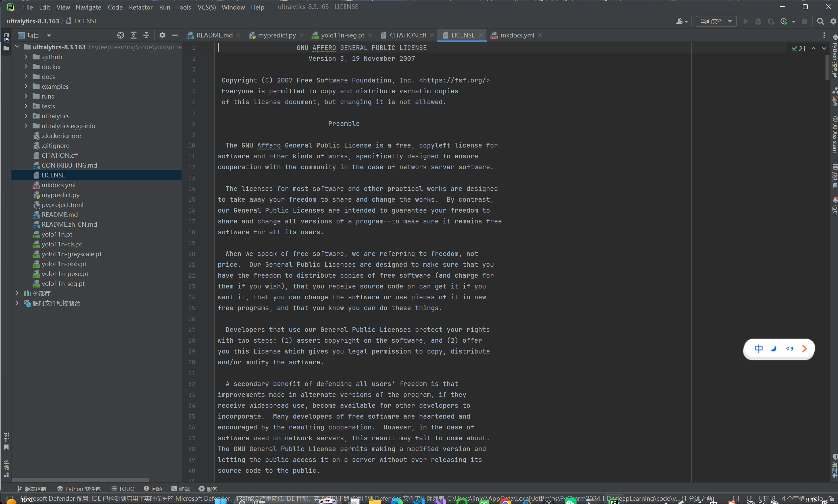Open the Refactor menu
The height and width of the screenshot is (504, 838).
tap(140, 7)
